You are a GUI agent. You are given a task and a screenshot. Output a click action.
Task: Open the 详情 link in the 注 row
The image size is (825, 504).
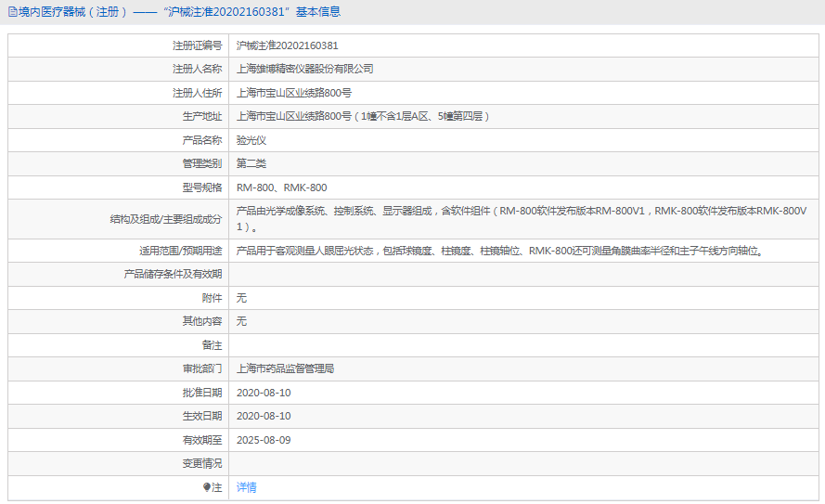click(246, 487)
